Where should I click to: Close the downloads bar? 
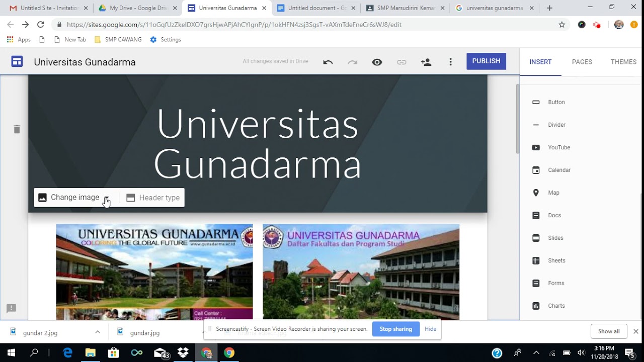pos(635,331)
